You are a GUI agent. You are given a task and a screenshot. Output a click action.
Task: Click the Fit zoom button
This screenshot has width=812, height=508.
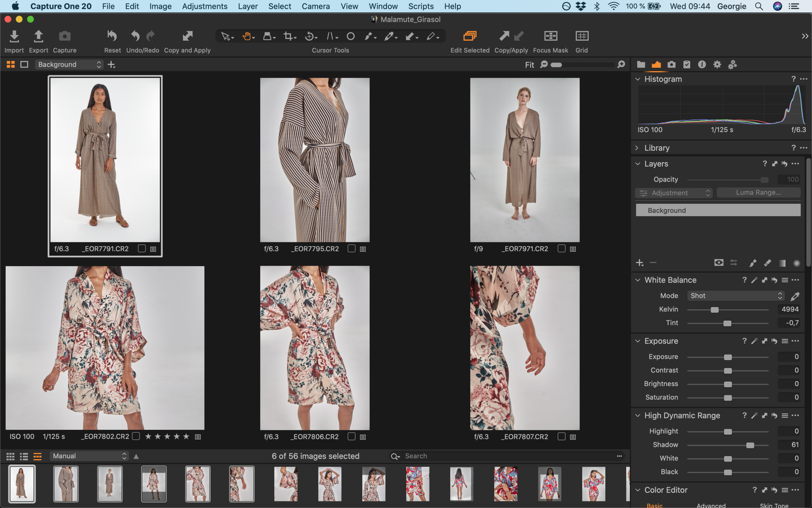[x=529, y=65]
